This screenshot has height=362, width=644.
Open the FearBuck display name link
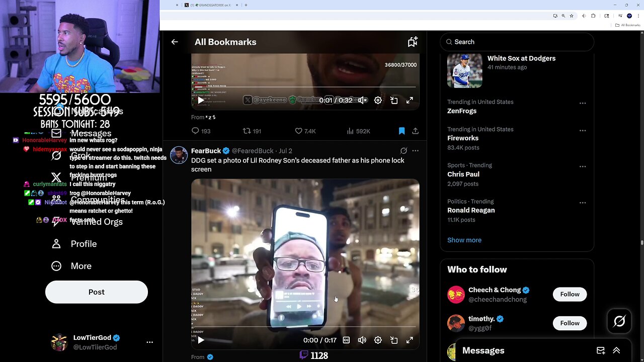(206, 151)
